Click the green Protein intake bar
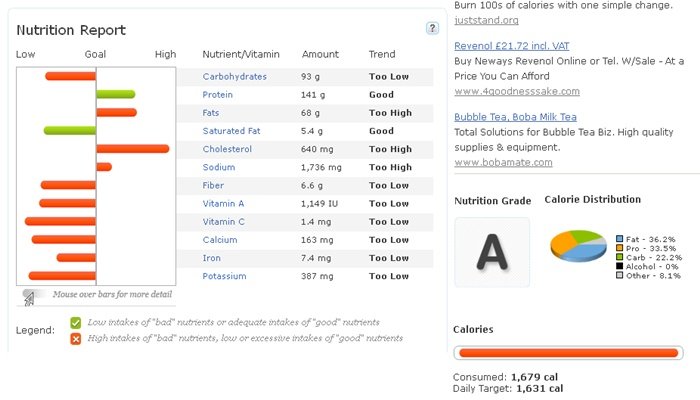The image size is (700, 400). (116, 94)
